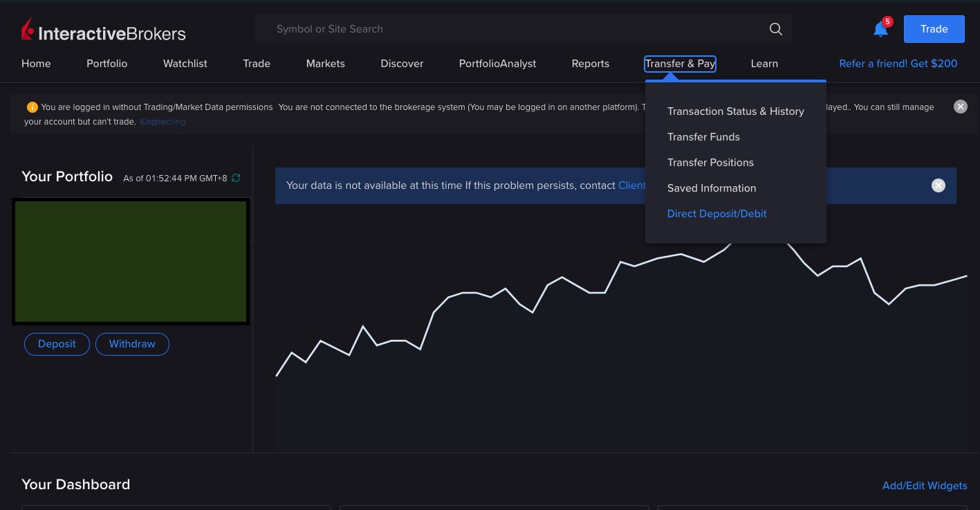Open Direct Deposit/Debit option
The image size is (980, 510).
tap(716, 214)
